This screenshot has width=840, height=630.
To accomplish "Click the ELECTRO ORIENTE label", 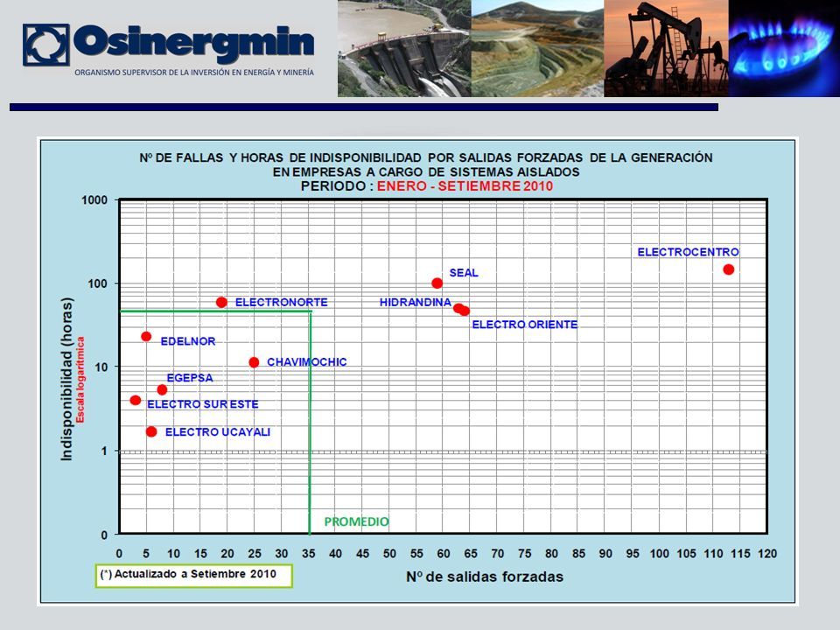I will (x=524, y=324).
